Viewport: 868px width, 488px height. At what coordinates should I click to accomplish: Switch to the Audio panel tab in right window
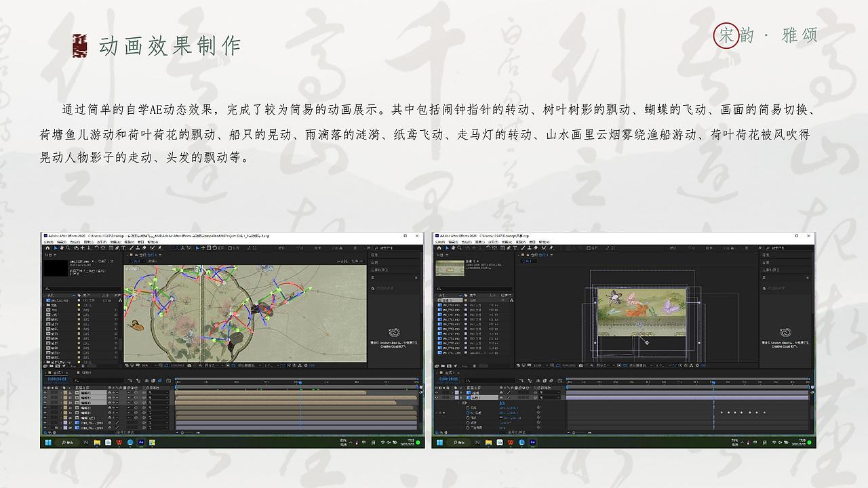pyautogui.click(x=765, y=262)
